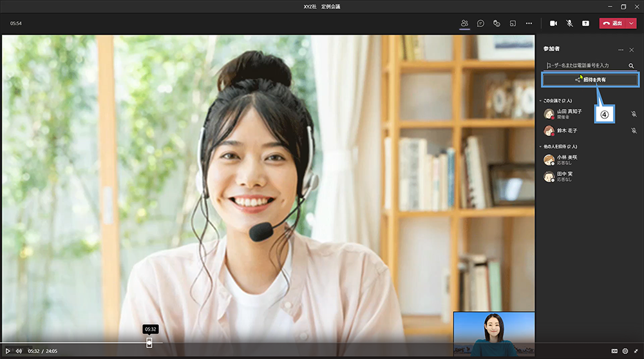Click 田中 実's avatar
This screenshot has height=359, width=644.
549,177
